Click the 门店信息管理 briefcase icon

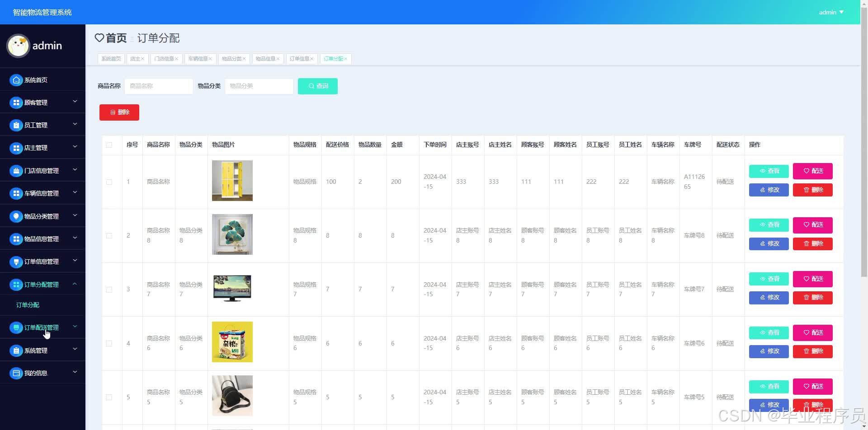16,171
